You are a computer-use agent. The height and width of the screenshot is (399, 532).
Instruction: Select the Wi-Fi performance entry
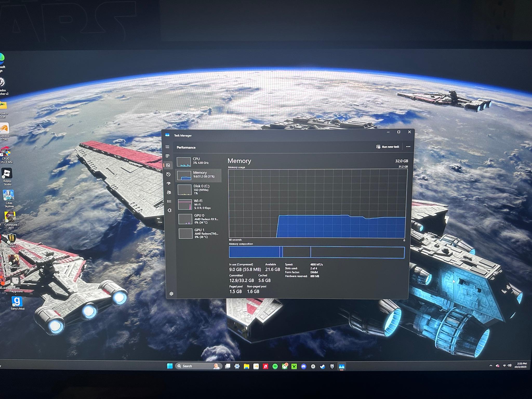199,204
